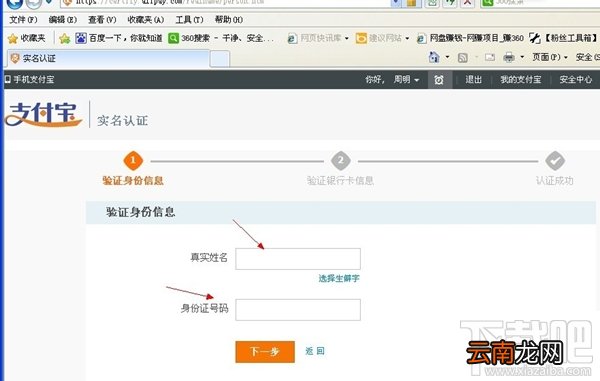600x381 pixels.
Task: Click the read mail icon
Action: click(490, 57)
